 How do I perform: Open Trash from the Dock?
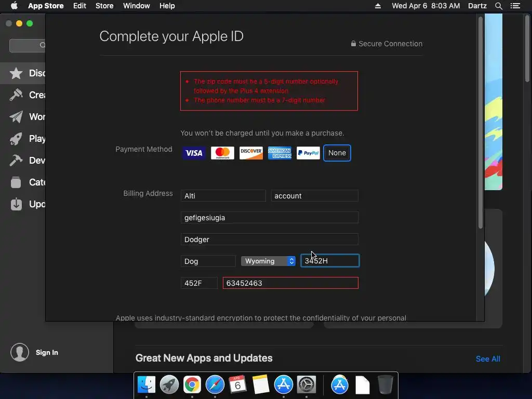(385, 385)
